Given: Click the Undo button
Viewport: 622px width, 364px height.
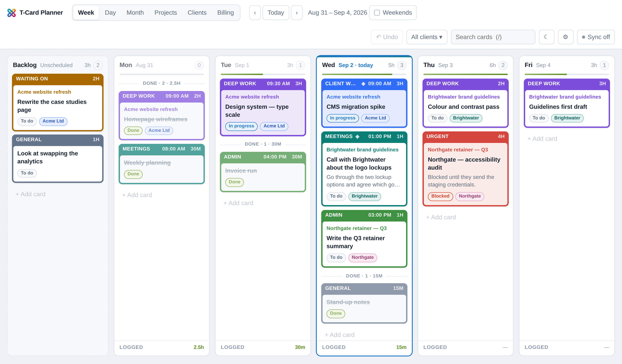Looking at the screenshot, I should [387, 37].
